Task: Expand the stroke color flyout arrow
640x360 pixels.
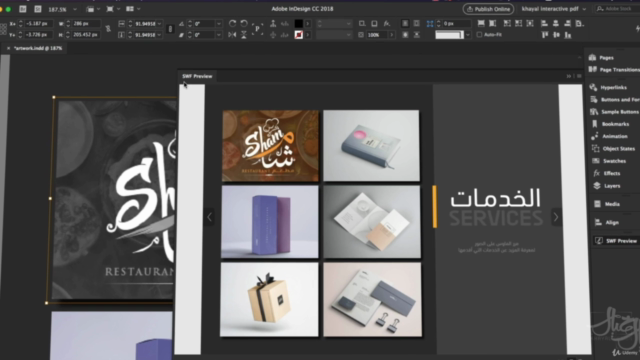Action: coord(308,35)
